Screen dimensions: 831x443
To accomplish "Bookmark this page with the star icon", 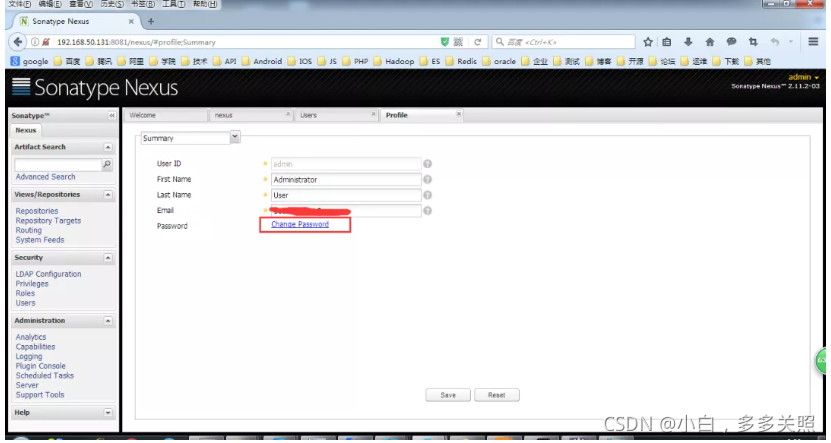I will pos(648,42).
